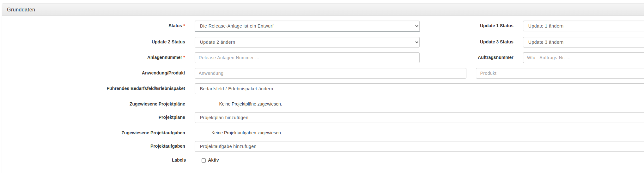The height and width of the screenshot is (173, 644).
Task: Focus the Produkt text field
Action: [x=560, y=73]
